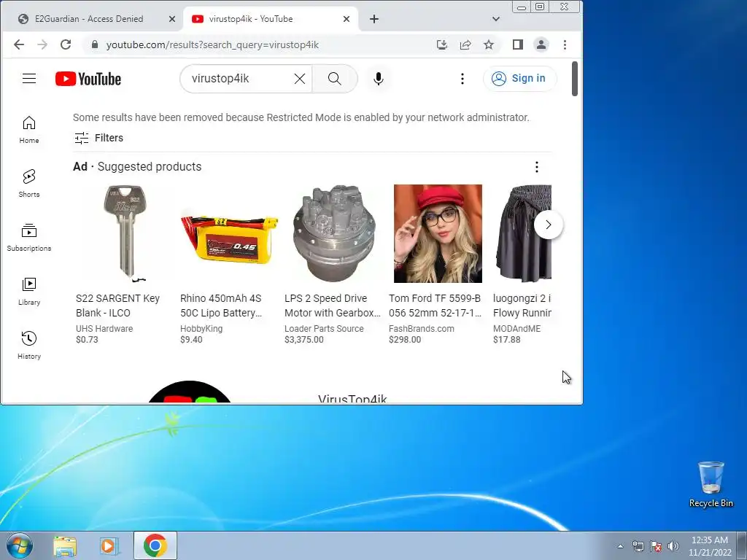Click the $3,375.00 price

tap(304, 340)
